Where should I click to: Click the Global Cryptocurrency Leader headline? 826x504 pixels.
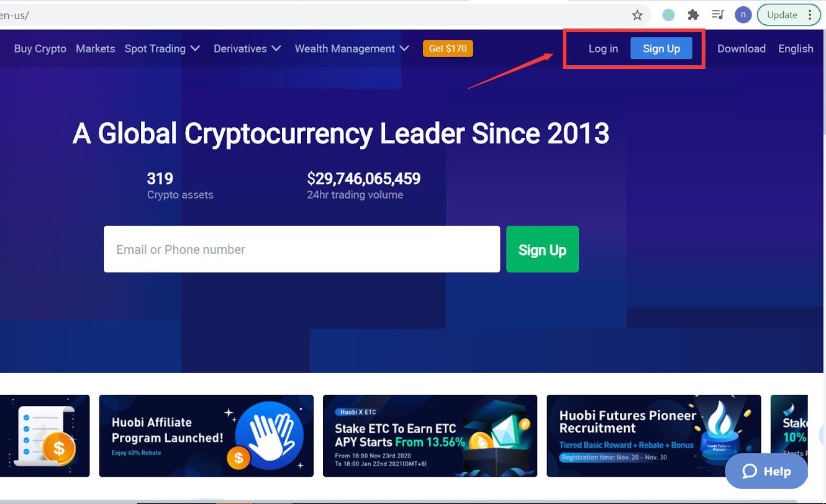(341, 133)
